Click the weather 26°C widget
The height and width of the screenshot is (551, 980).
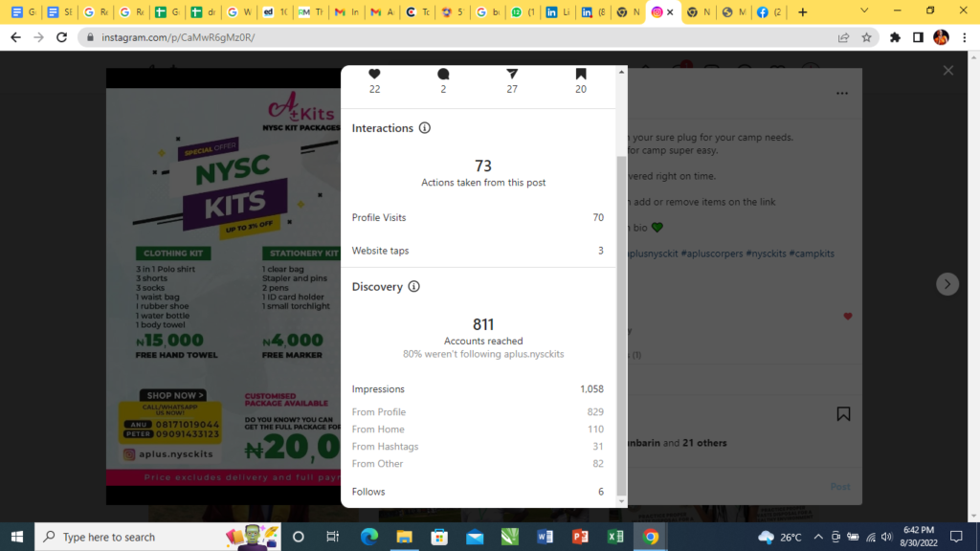click(779, 537)
